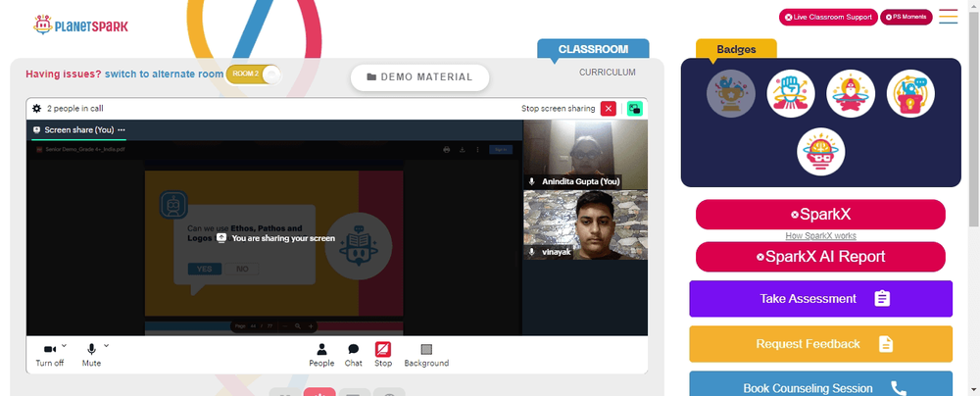Mute the microphone
Screen dimensions: 980x396
(91, 355)
